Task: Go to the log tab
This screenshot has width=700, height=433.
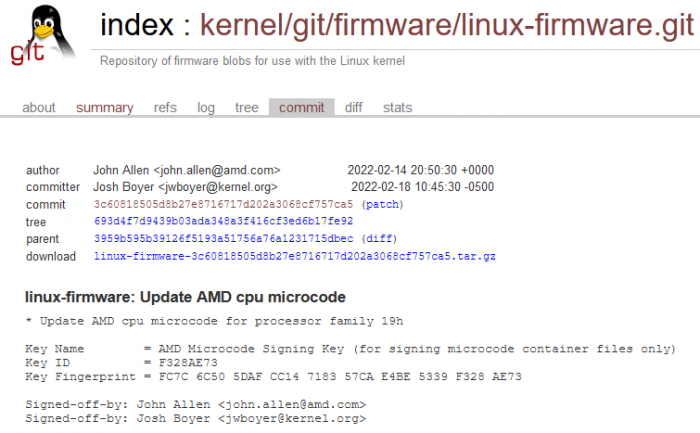Action: click(x=206, y=108)
